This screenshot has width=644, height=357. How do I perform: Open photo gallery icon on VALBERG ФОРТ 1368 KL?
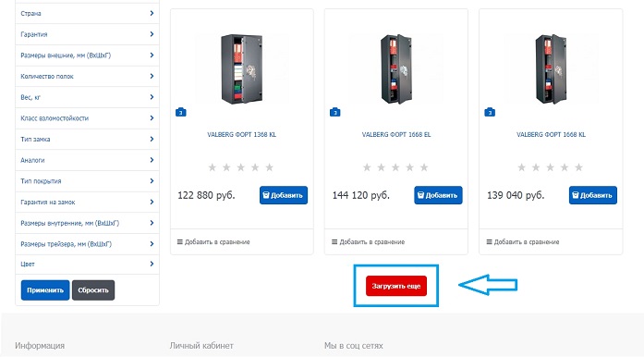coord(181,112)
